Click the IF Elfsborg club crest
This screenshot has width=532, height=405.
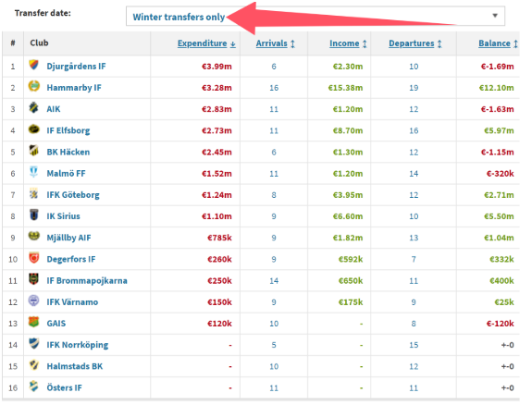coord(33,129)
